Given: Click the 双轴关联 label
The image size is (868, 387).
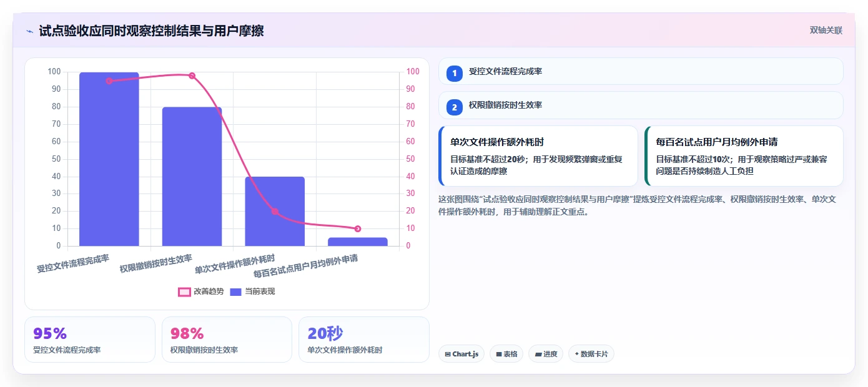Looking at the screenshot, I should [826, 31].
